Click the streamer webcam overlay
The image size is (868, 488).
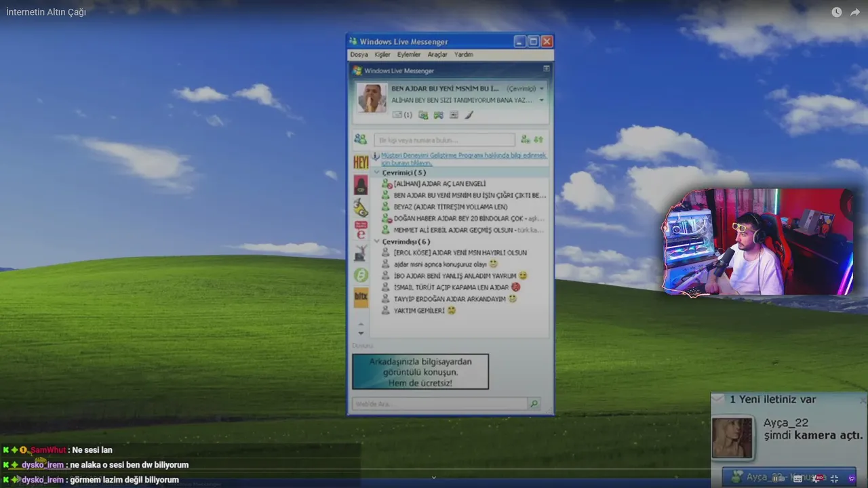pyautogui.click(x=758, y=243)
